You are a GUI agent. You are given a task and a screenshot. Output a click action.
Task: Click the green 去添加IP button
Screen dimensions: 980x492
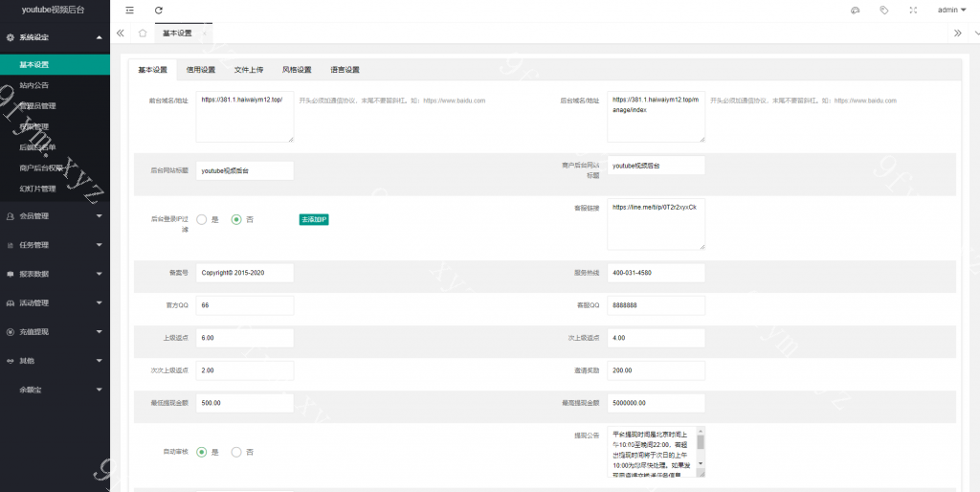[314, 219]
